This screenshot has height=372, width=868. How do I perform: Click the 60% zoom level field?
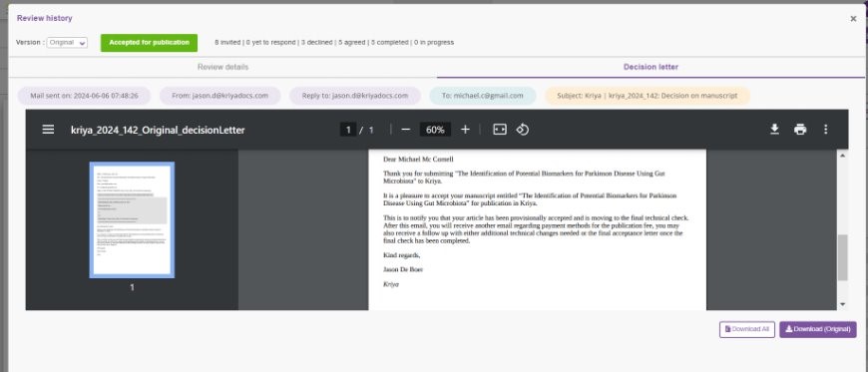[x=435, y=130]
